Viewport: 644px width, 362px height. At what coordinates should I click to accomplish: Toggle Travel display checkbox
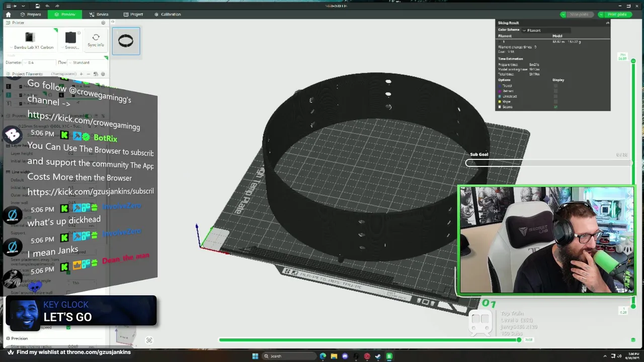(555, 85)
